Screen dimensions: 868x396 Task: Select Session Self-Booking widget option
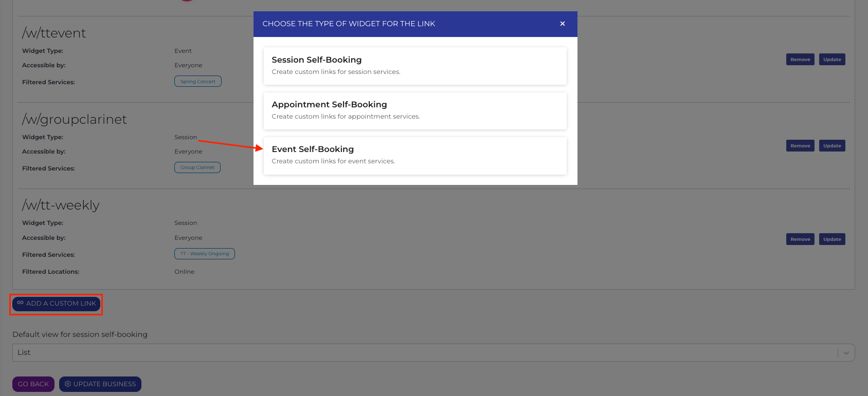(415, 66)
